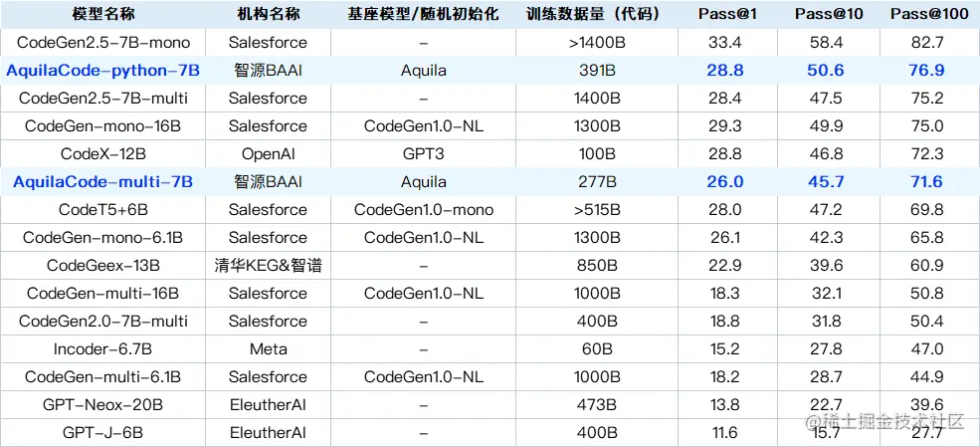The height and width of the screenshot is (447, 980).
Task: Click the Pass@1 column header
Action: pos(727,14)
